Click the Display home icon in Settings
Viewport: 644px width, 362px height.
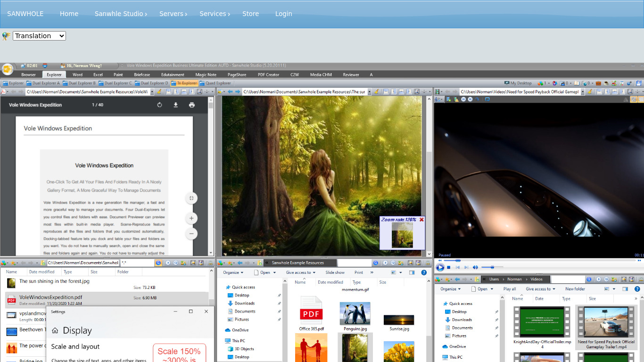point(55,331)
